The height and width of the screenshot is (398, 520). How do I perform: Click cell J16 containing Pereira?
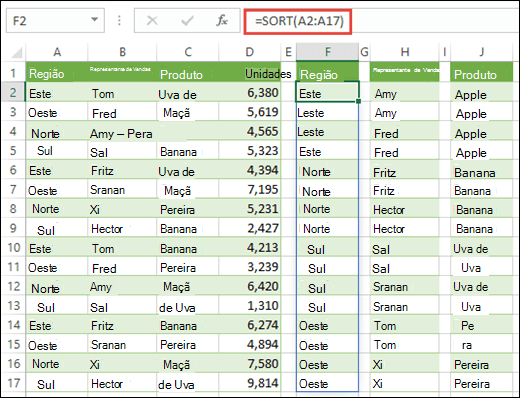(x=482, y=363)
